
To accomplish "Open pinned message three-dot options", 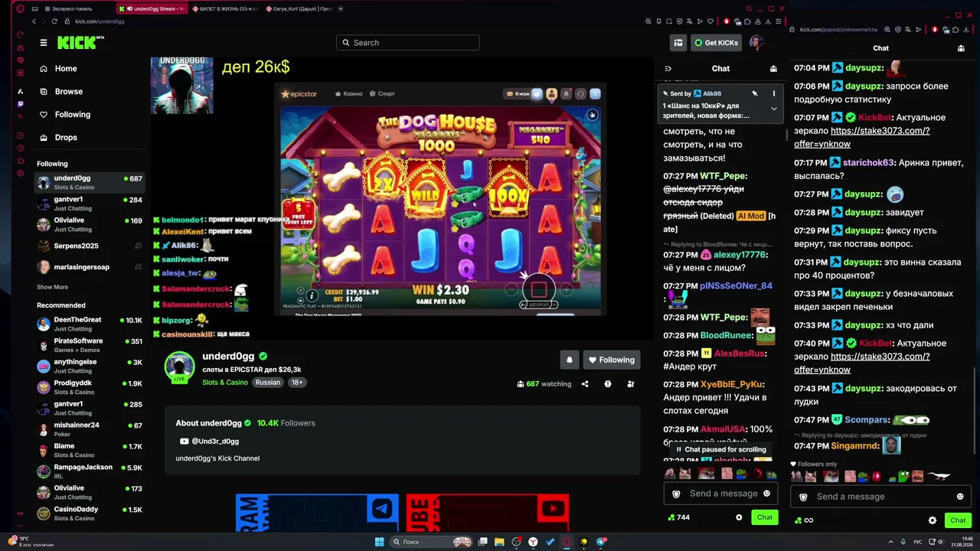I will click(x=773, y=93).
